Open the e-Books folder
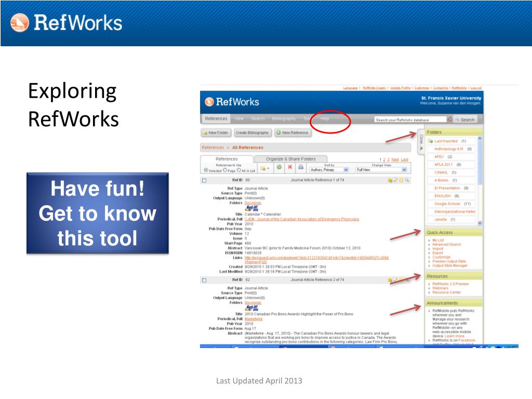This screenshot has width=532, height=399. pos(442,180)
